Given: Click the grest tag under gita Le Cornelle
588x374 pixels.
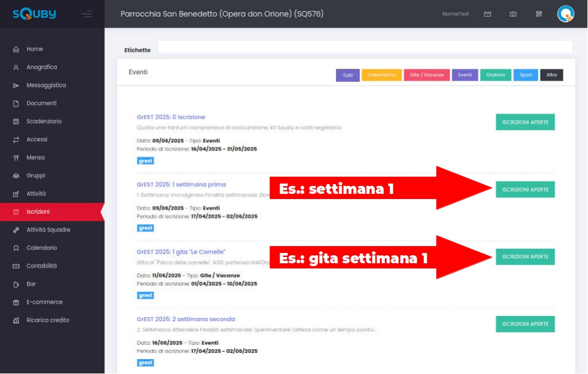Looking at the screenshot, I should pyautogui.click(x=145, y=295).
